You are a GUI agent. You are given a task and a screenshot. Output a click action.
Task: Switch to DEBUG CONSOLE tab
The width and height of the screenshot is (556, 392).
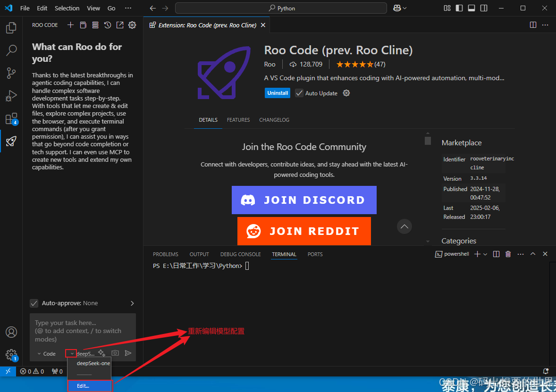[x=240, y=254]
